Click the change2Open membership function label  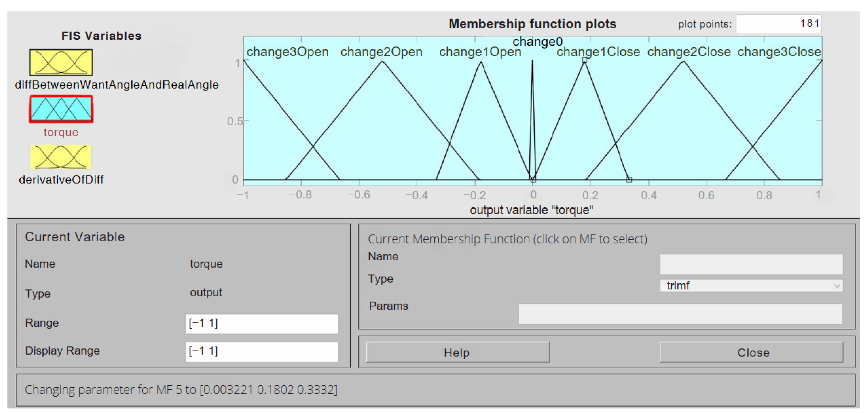click(x=381, y=52)
